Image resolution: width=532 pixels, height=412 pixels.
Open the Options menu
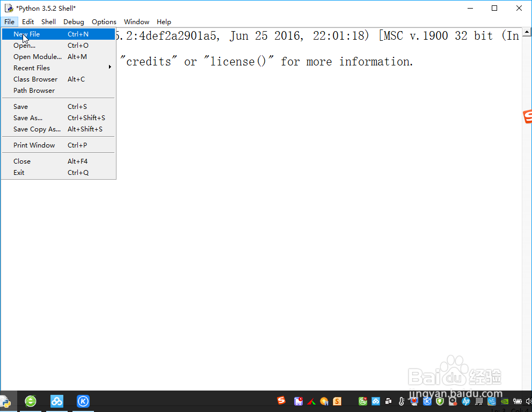104,21
